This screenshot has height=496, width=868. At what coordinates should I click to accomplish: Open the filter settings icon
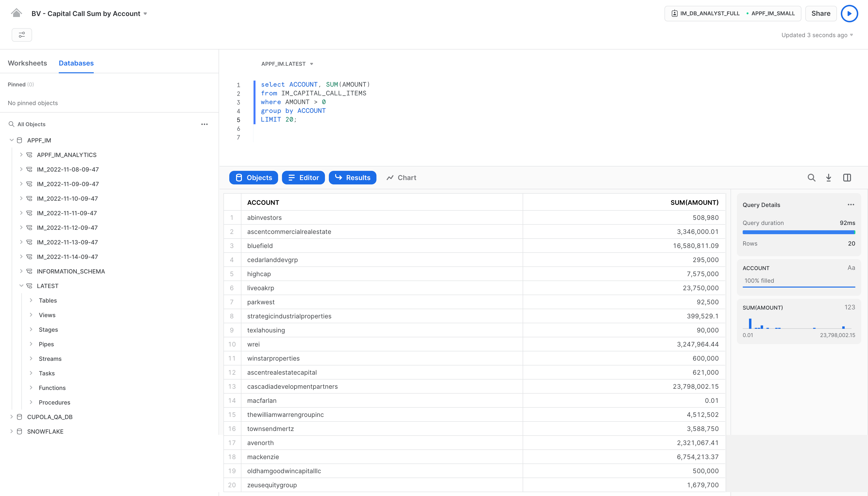pos(22,35)
